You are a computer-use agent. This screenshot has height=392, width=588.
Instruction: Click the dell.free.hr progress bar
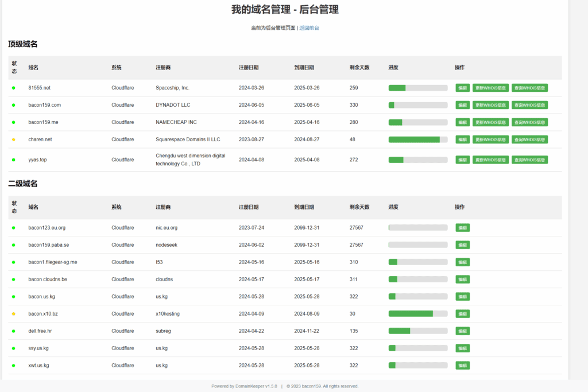418,331
